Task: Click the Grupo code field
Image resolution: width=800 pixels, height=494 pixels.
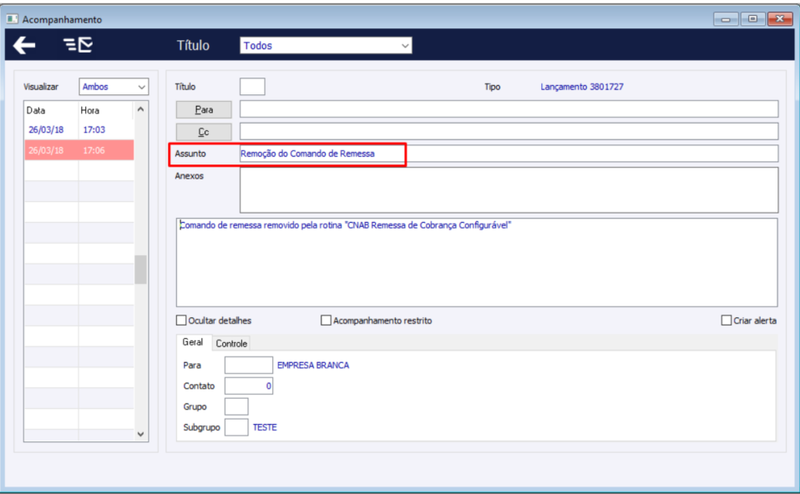Action: pyautogui.click(x=236, y=407)
